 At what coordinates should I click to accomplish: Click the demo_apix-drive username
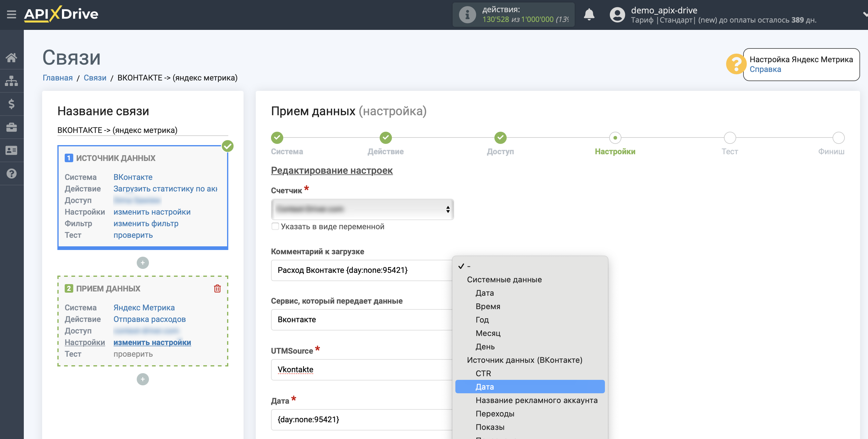(x=664, y=10)
